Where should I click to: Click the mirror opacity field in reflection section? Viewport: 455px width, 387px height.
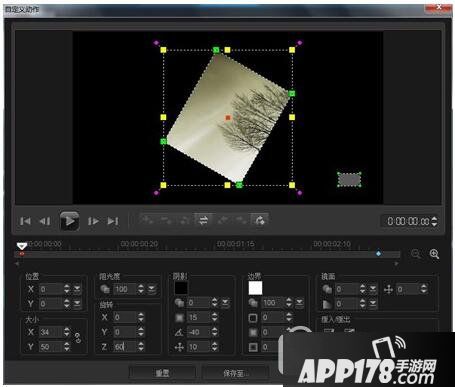point(347,289)
